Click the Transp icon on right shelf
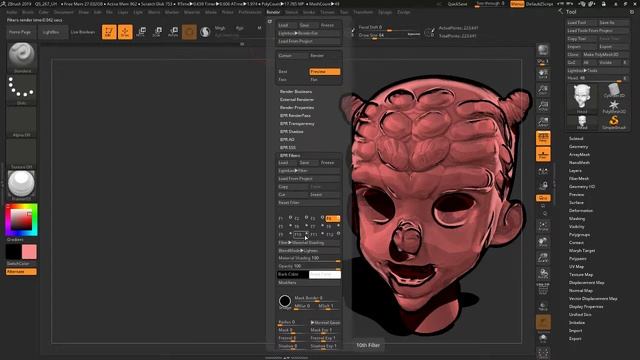The height and width of the screenshot is (360, 640). coord(543,306)
